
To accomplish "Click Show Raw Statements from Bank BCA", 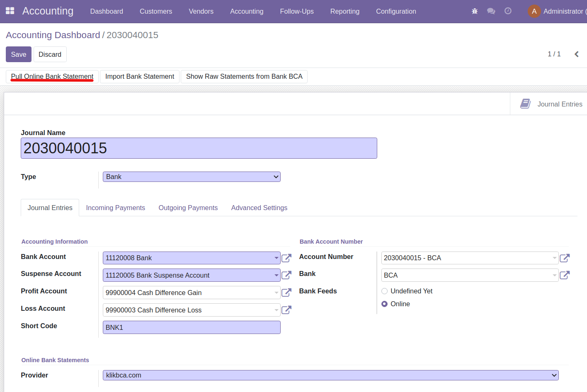I will (244, 77).
